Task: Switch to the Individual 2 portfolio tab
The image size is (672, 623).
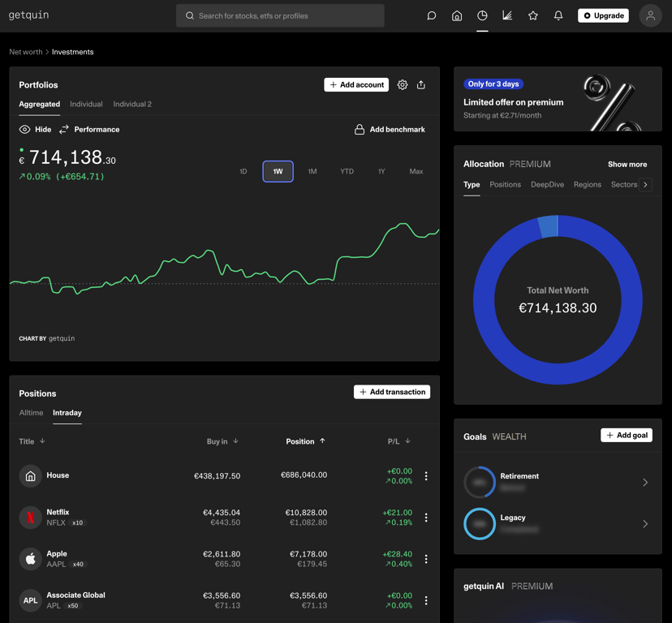Action: [132, 104]
